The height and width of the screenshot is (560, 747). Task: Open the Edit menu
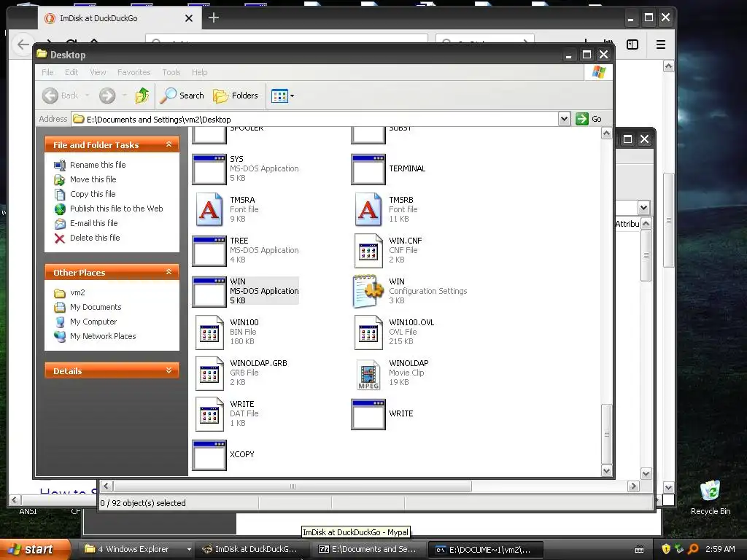71,72
